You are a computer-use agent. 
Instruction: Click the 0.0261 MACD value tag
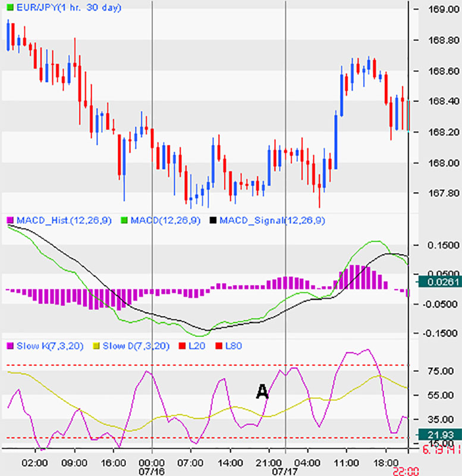click(440, 282)
